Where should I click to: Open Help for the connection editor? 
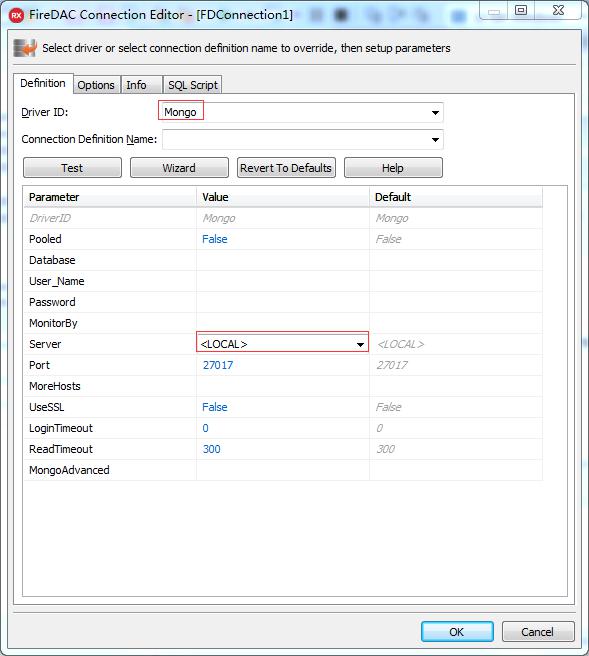(x=393, y=168)
